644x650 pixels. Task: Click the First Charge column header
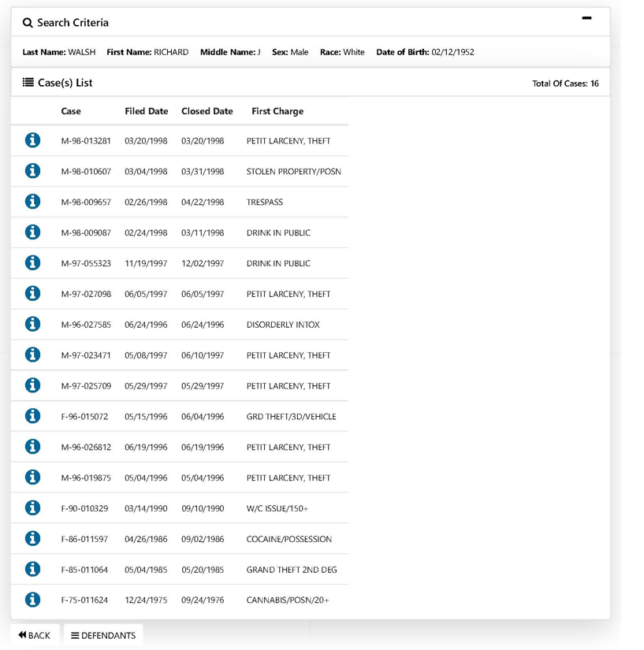pos(277,111)
